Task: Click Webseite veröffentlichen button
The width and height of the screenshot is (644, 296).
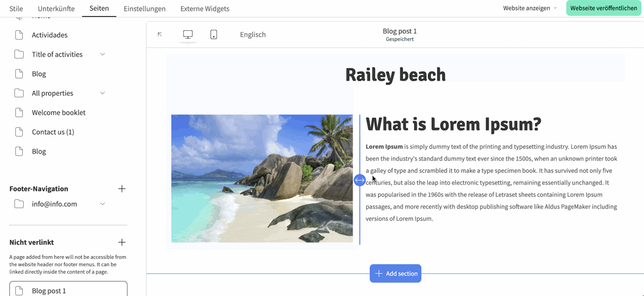Action: point(604,8)
